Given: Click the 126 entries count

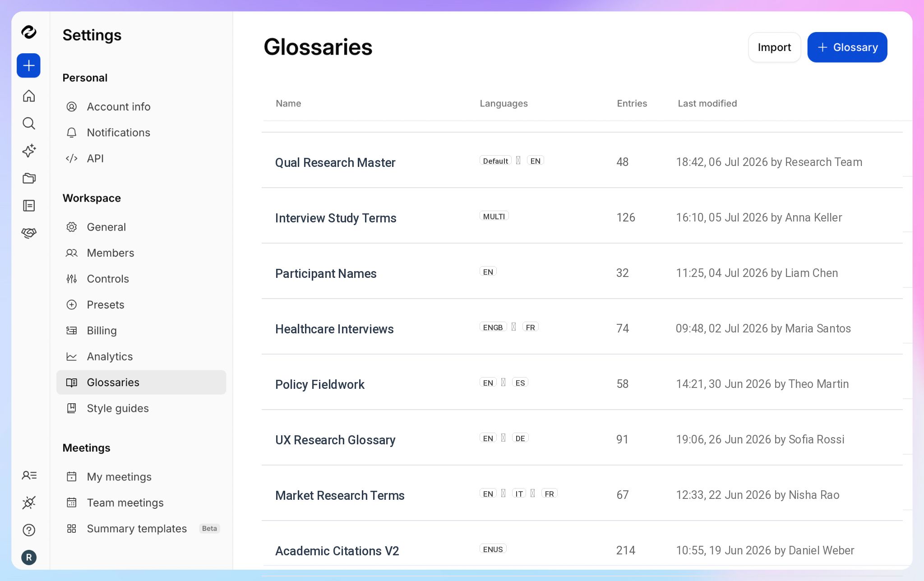Looking at the screenshot, I should pos(626,217).
